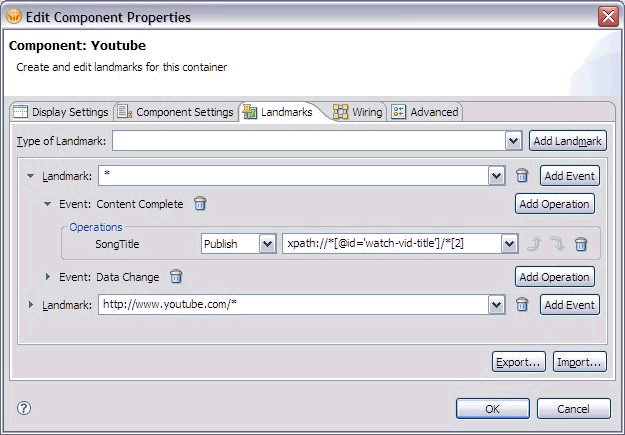Open the Publish operation type dropdown
This screenshot has width=625, height=435.
pyautogui.click(x=267, y=244)
